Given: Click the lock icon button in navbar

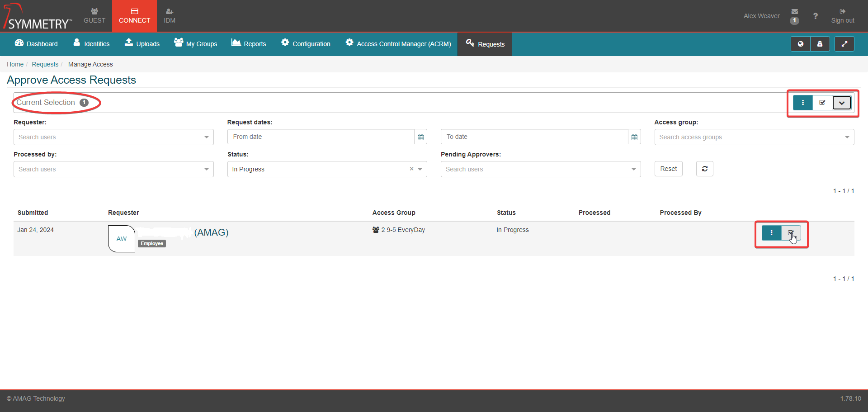Looking at the screenshot, I should click(x=820, y=44).
